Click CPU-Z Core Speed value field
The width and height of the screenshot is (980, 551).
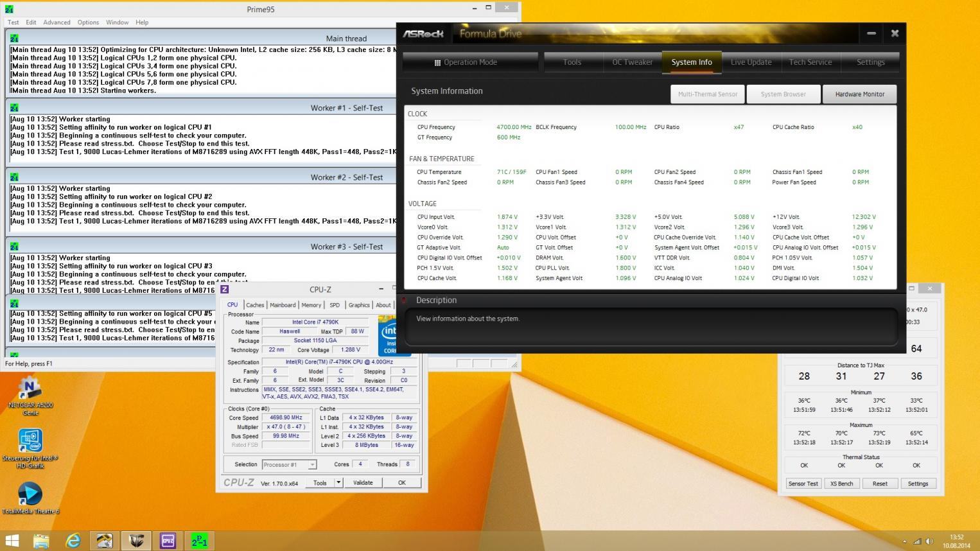[x=286, y=417]
